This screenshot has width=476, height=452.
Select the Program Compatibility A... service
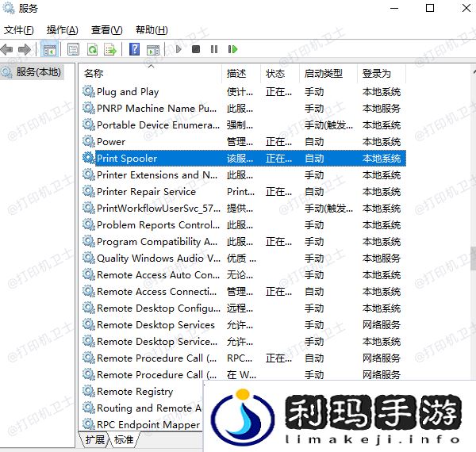[157, 242]
